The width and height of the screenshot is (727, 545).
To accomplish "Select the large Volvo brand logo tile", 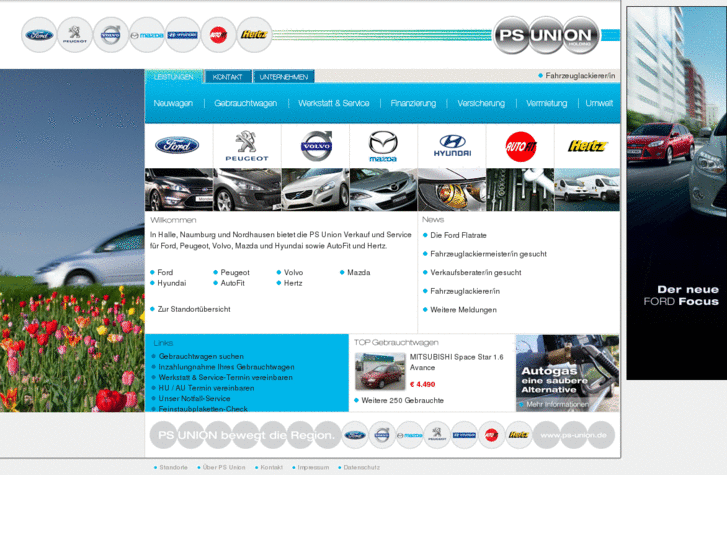I will (315, 146).
